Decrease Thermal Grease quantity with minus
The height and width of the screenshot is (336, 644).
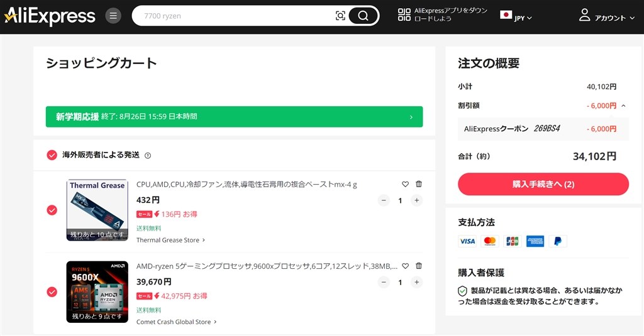click(x=384, y=200)
